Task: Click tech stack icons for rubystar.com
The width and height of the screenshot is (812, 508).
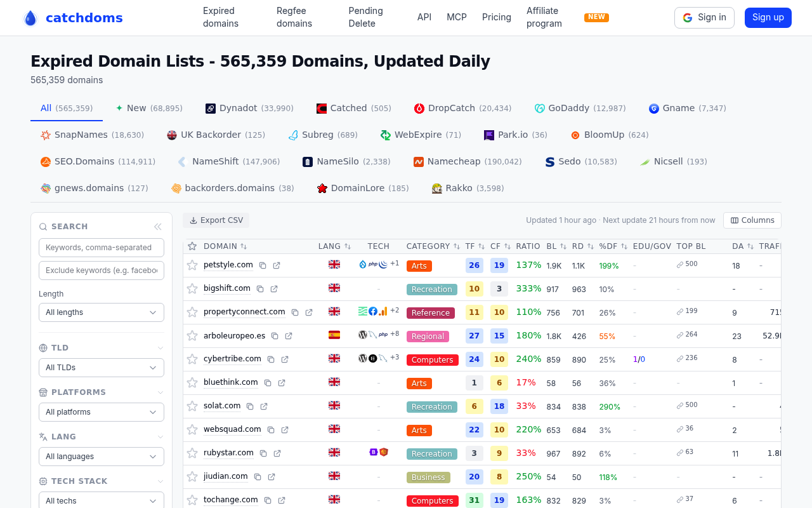Action: (x=379, y=452)
